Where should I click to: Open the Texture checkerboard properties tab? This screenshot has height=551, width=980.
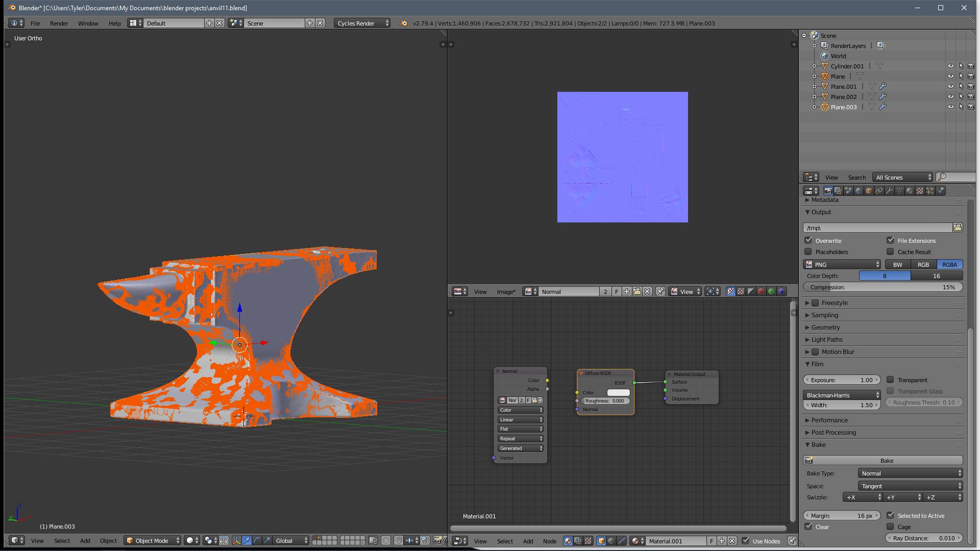click(x=920, y=191)
